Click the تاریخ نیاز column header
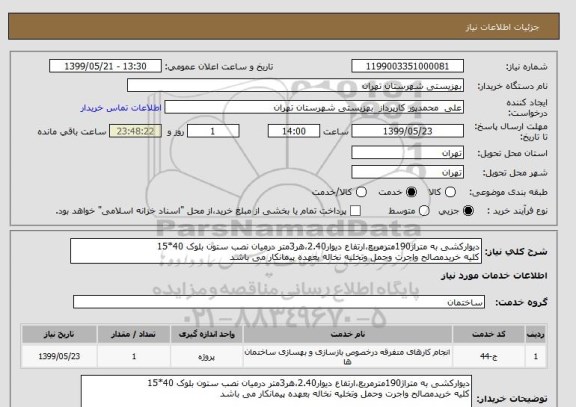The height and width of the screenshot is (407, 576). coord(59,334)
